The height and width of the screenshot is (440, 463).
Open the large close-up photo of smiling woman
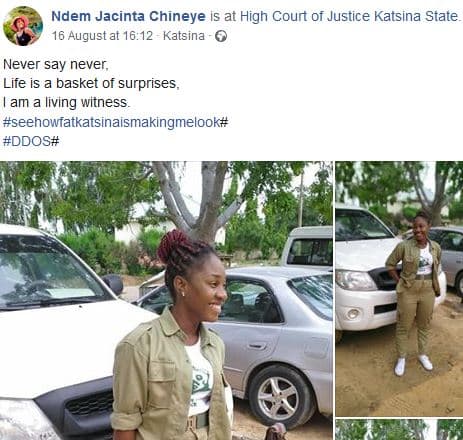166,300
